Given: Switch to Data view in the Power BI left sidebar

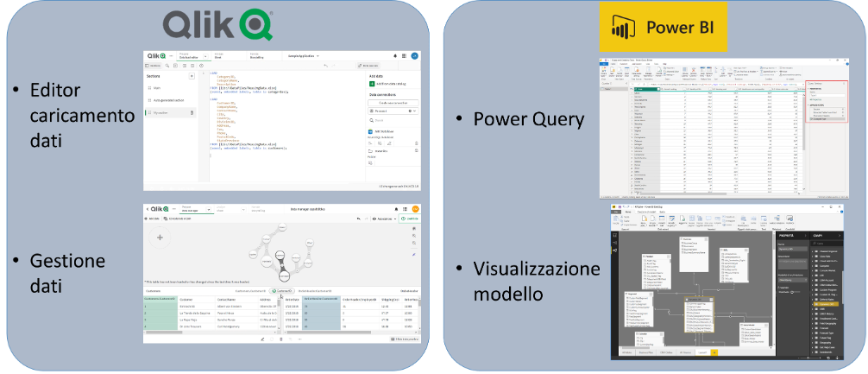Looking at the screenshot, I should [614, 243].
